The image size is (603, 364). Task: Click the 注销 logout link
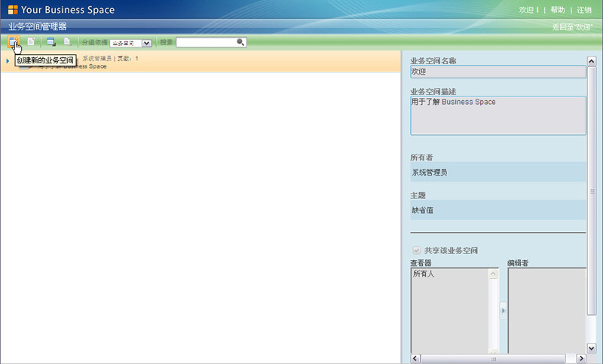[x=583, y=10]
